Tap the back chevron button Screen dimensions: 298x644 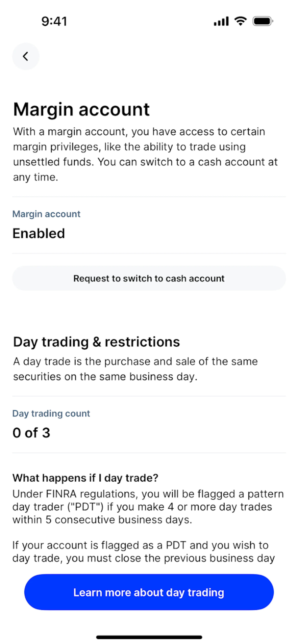[x=26, y=56]
